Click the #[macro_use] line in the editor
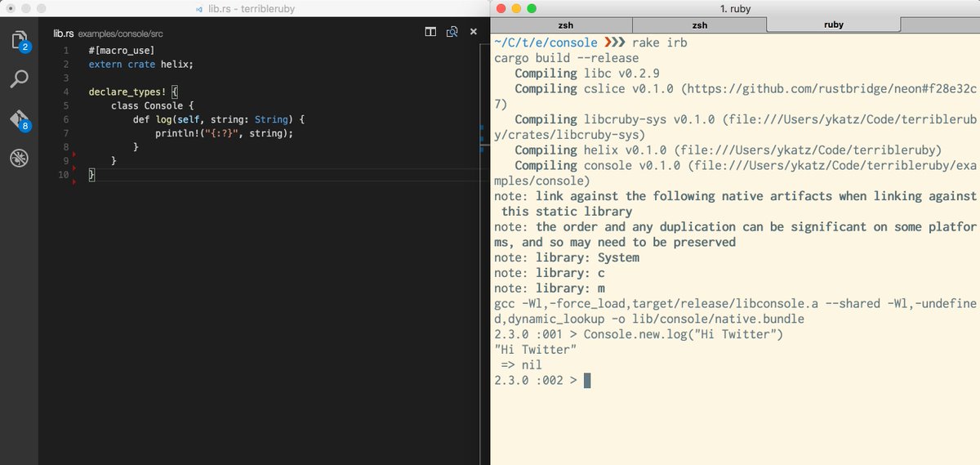This screenshot has width=980, height=465. pyautogui.click(x=121, y=51)
